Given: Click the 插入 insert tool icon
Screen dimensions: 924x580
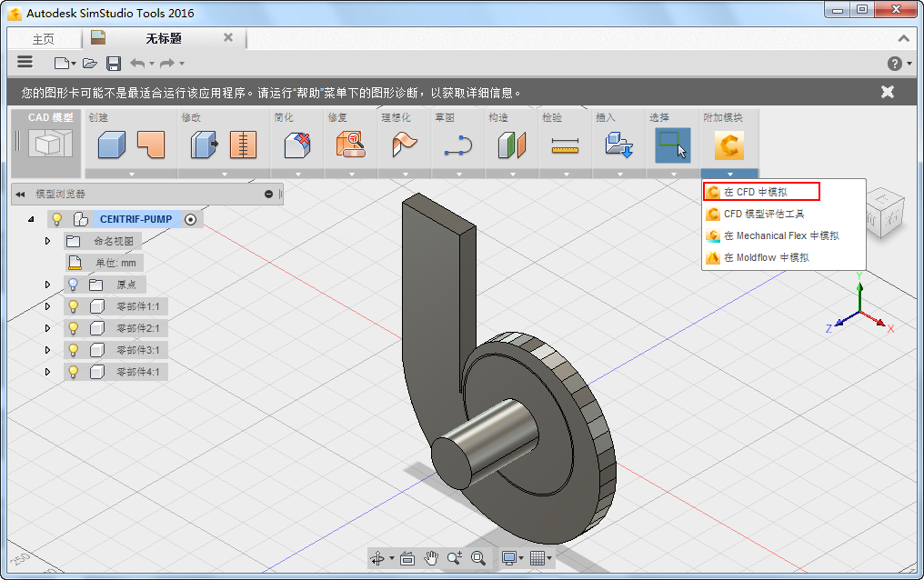Looking at the screenshot, I should tap(618, 145).
